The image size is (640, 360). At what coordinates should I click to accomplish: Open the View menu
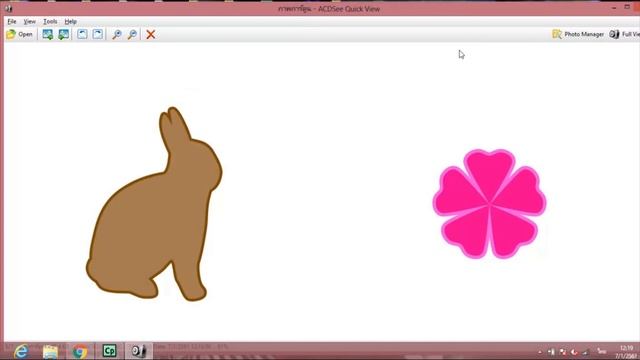(x=29, y=21)
